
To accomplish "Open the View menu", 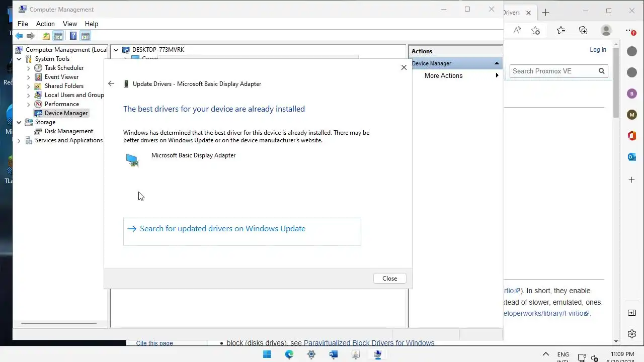I will tap(70, 24).
